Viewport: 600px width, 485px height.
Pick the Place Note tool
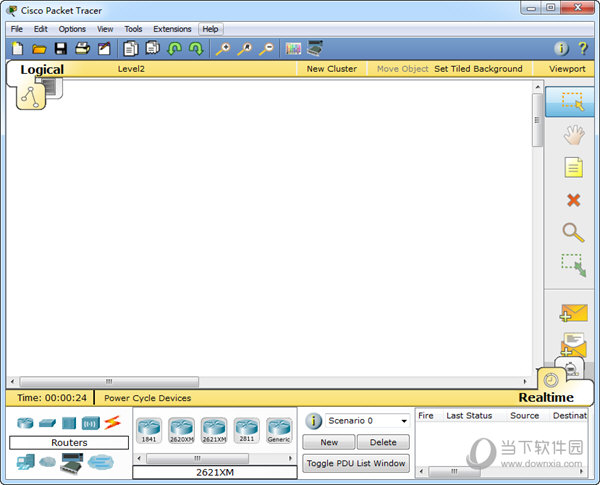click(572, 167)
